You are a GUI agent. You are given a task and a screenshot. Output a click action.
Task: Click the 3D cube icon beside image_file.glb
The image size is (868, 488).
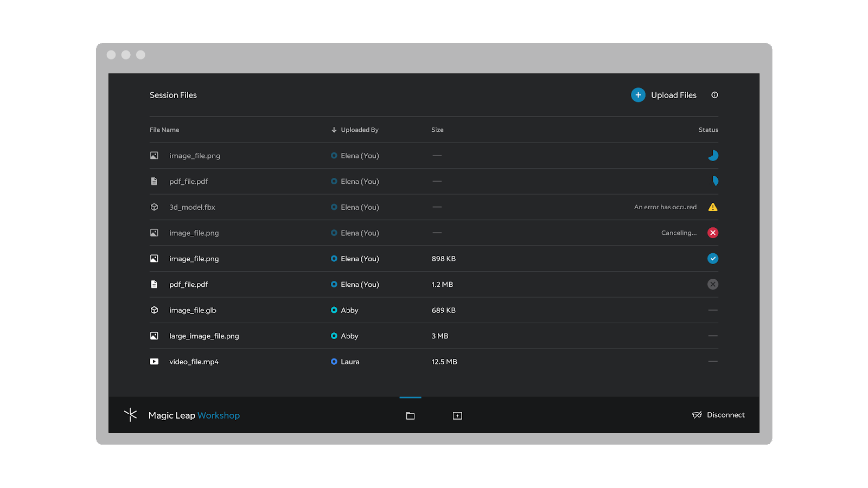[154, 310]
